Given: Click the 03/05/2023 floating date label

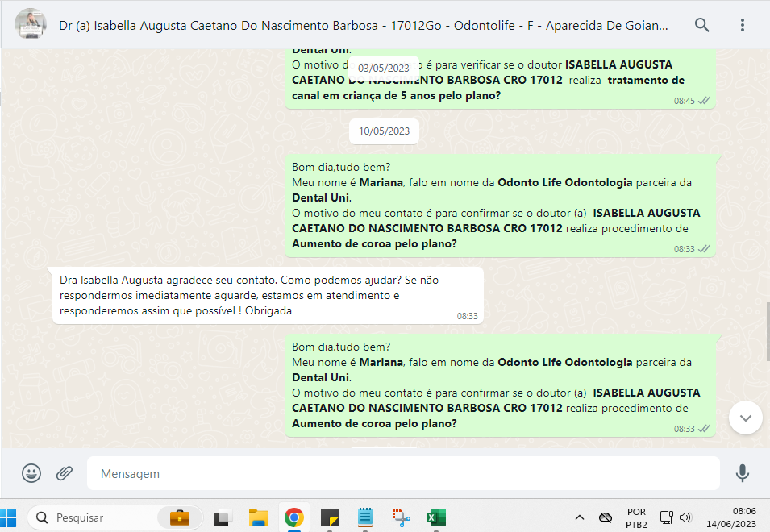Looking at the screenshot, I should click(x=384, y=69).
